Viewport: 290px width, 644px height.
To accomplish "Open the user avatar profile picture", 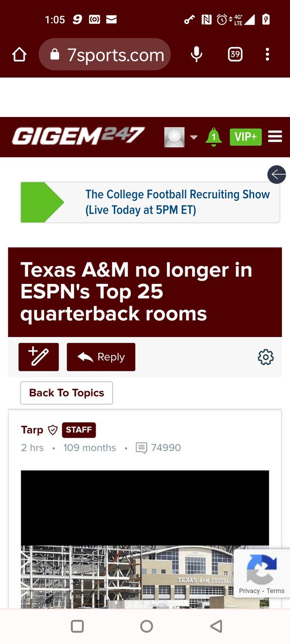I will 174,137.
